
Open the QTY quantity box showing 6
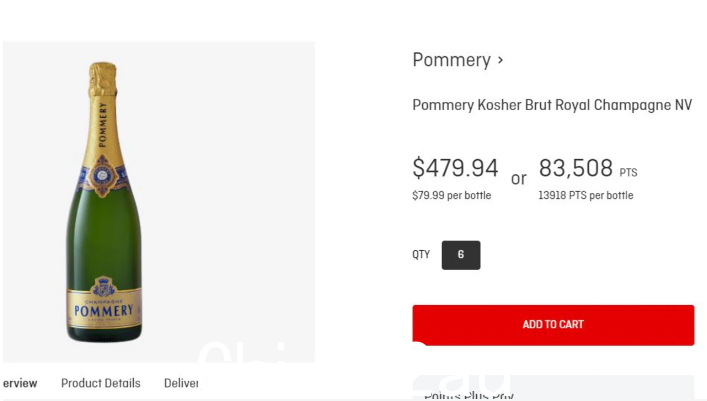point(461,255)
